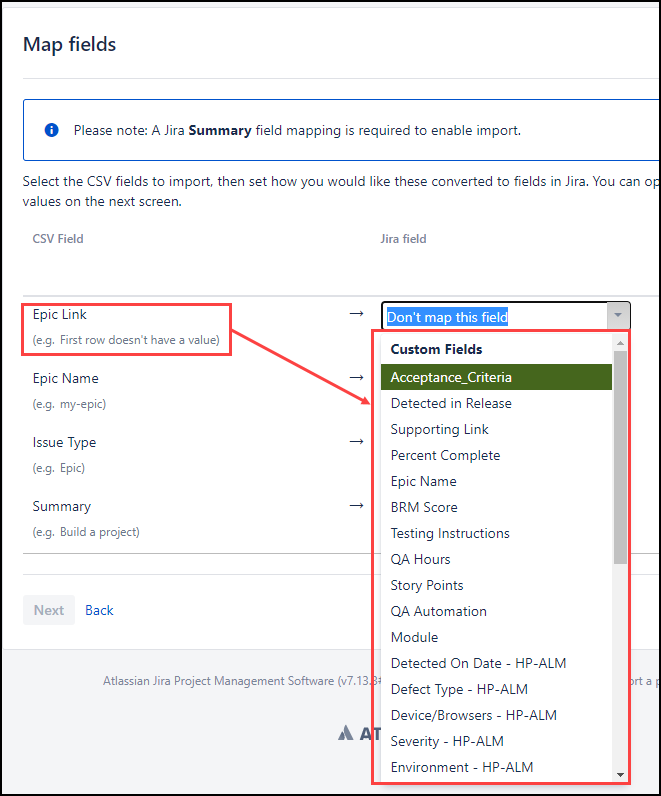
Task: Open the Epic Link Jira field dropdown arrow
Action: (618, 316)
